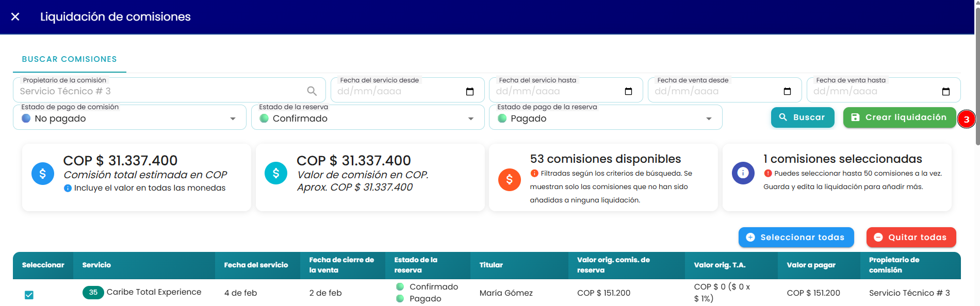
Task: Click the teal dollar icon on Valor de comisión card
Action: click(x=276, y=173)
